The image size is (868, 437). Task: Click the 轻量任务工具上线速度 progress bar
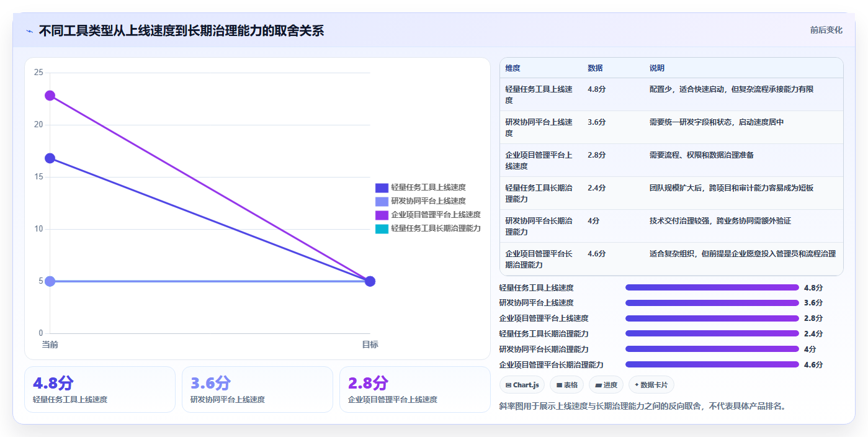coord(712,287)
